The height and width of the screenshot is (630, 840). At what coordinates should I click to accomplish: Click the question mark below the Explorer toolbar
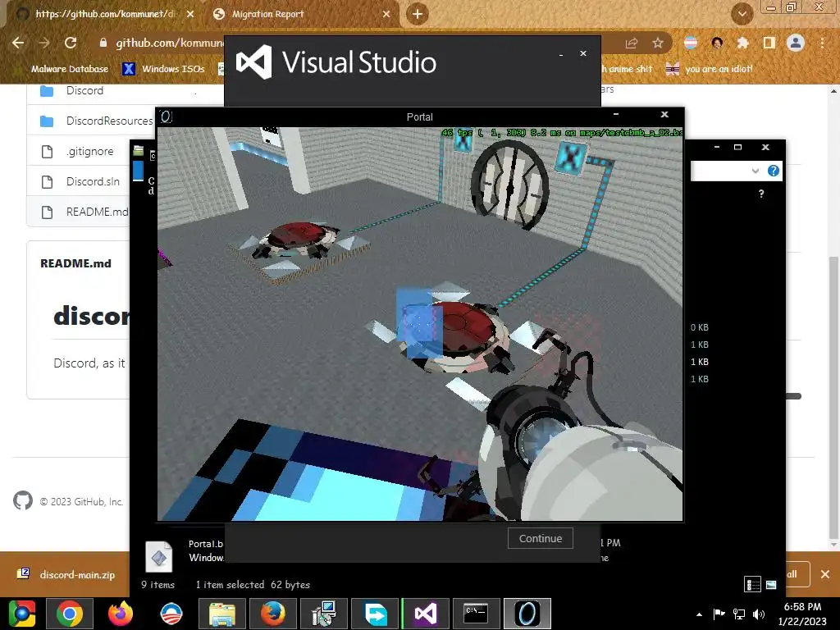pyautogui.click(x=761, y=194)
